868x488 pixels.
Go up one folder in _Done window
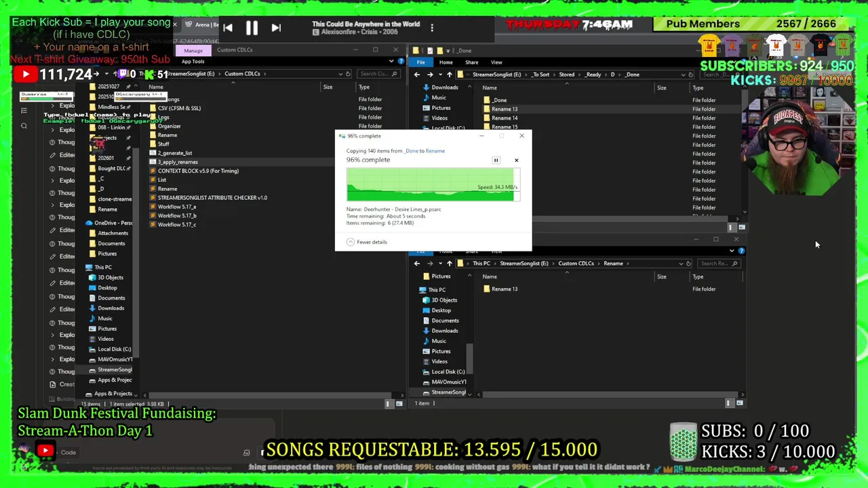tap(449, 75)
